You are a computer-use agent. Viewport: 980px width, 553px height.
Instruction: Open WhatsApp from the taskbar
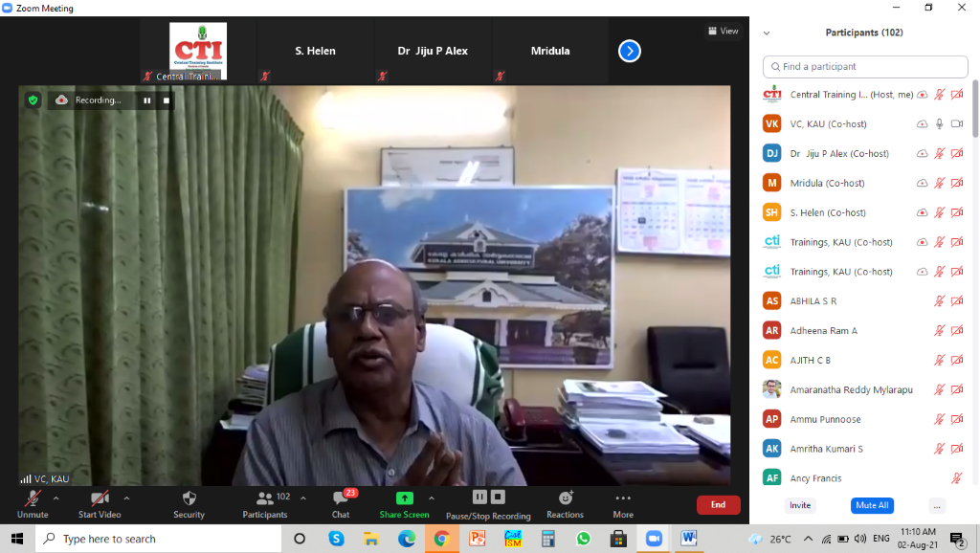[x=584, y=539]
